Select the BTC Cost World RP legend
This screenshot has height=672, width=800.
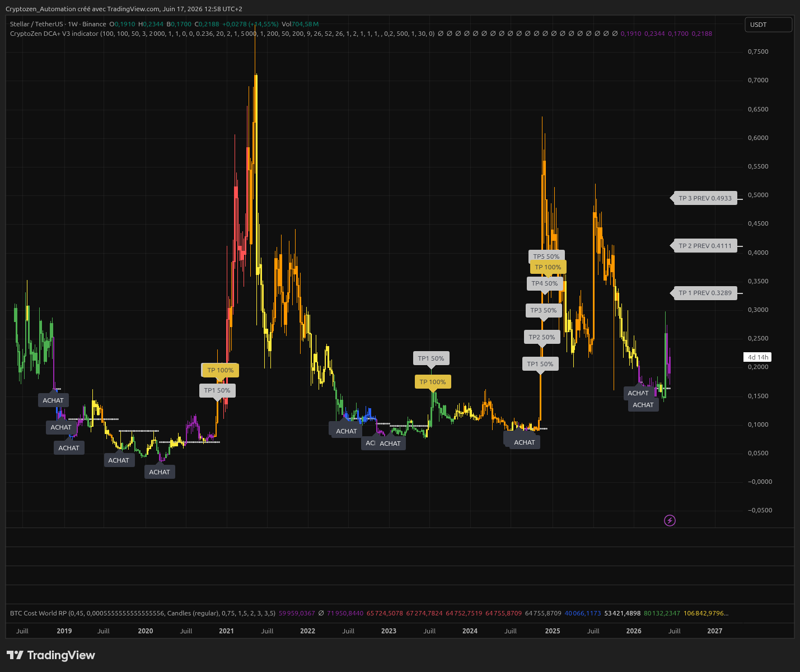(x=143, y=613)
